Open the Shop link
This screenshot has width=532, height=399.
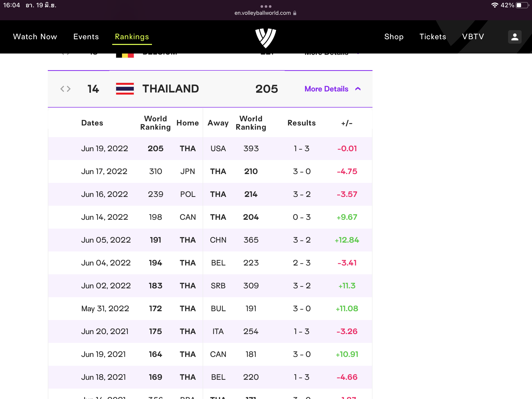click(x=394, y=37)
